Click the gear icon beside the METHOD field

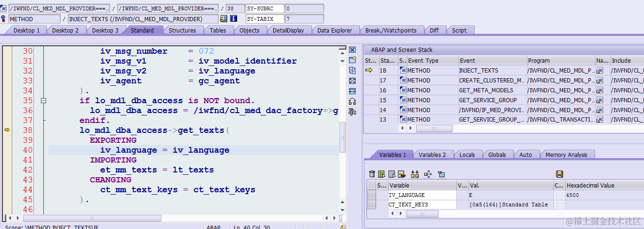tap(4, 19)
